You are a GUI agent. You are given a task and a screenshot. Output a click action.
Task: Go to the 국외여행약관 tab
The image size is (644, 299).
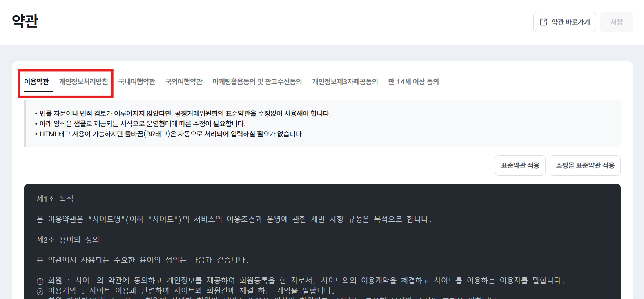click(184, 82)
